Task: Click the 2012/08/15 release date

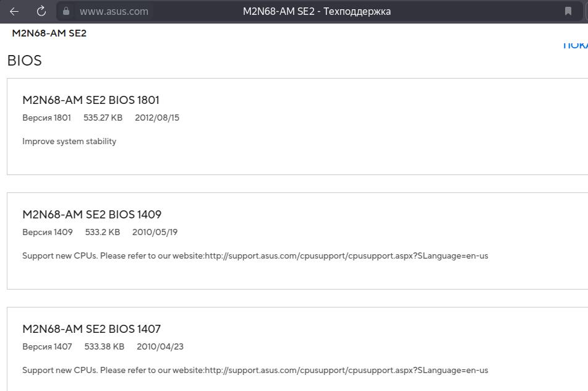Action: click(157, 118)
